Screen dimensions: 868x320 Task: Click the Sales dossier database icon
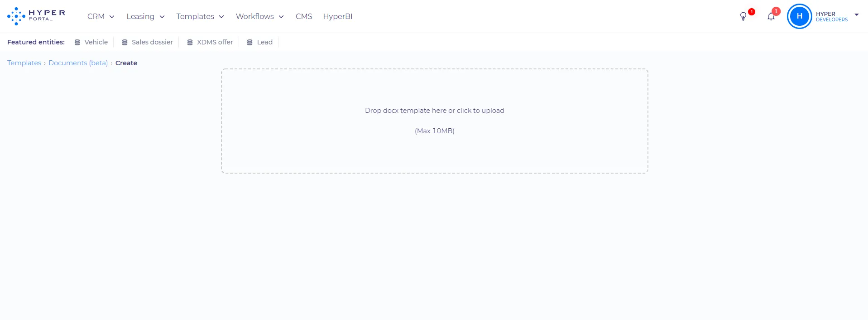[x=125, y=43]
